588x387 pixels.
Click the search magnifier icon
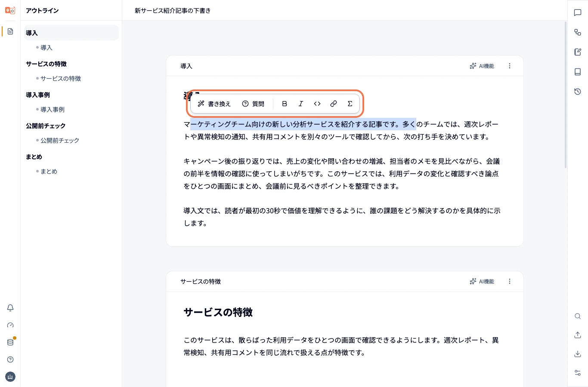click(578, 316)
